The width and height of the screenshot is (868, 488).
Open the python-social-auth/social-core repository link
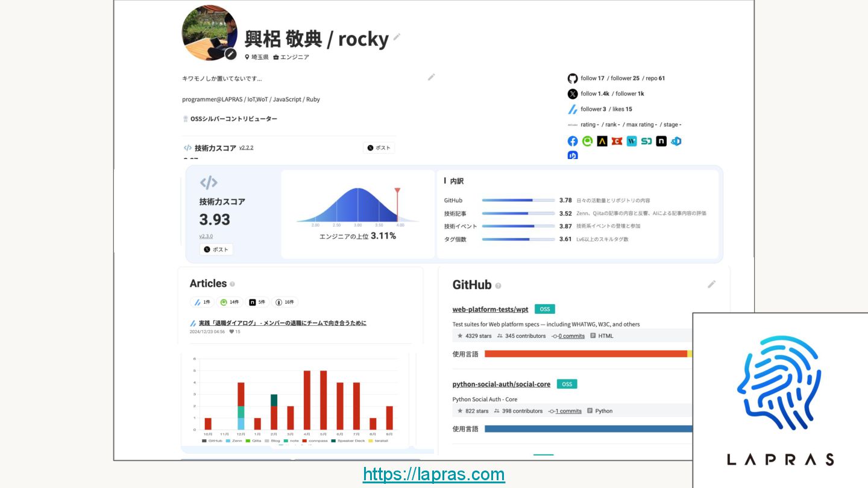point(502,384)
